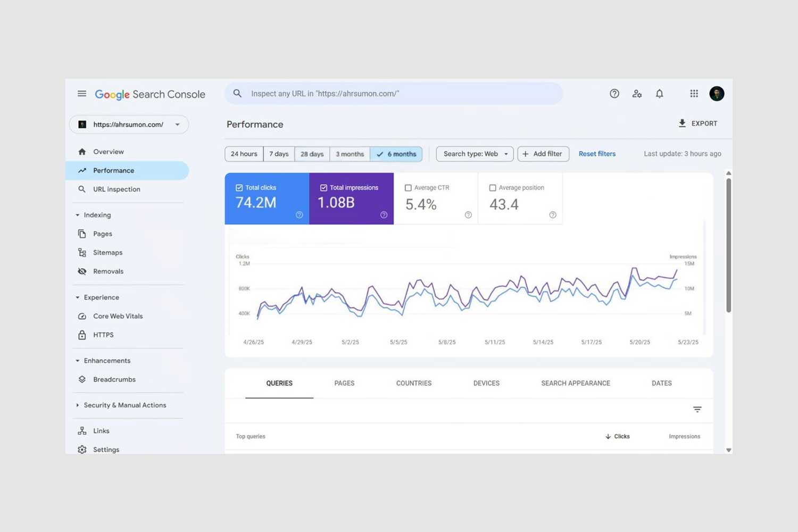Click the Add filter button

543,154
